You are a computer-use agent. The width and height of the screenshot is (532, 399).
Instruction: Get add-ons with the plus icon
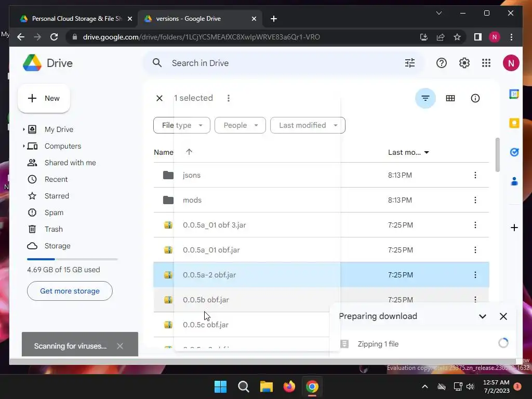point(514,228)
